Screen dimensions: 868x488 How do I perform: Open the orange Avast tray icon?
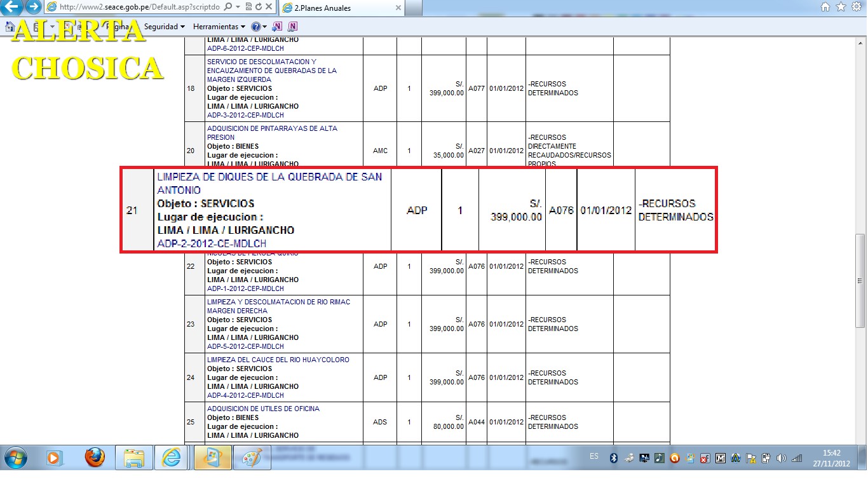[675, 458]
